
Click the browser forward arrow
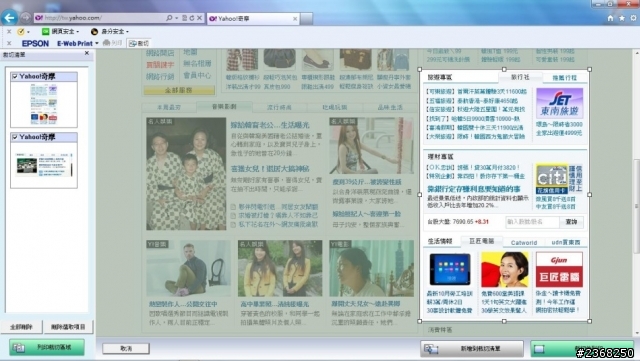click(25, 18)
